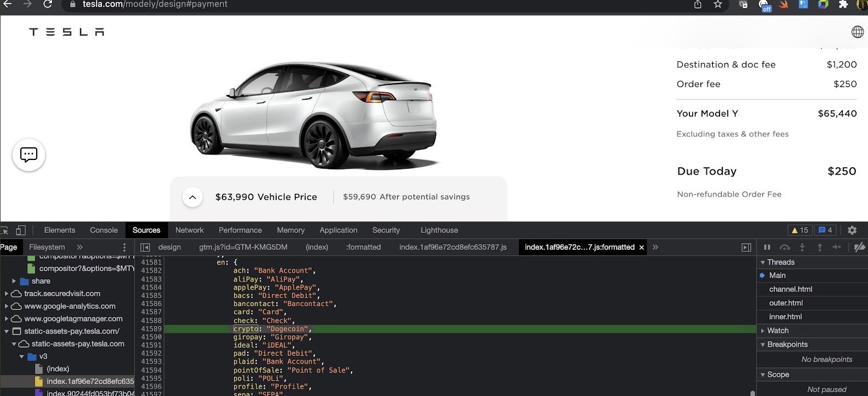Select the Filesystem navigator tab

click(x=47, y=247)
